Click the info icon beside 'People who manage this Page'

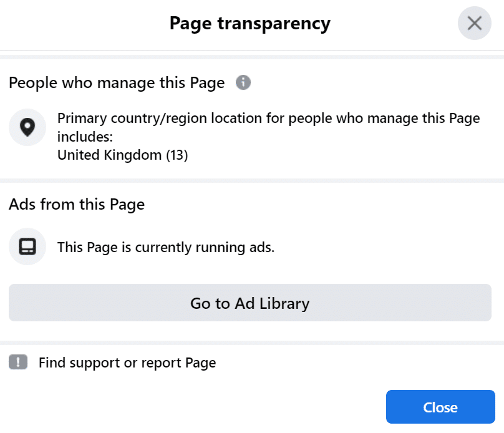tap(243, 82)
